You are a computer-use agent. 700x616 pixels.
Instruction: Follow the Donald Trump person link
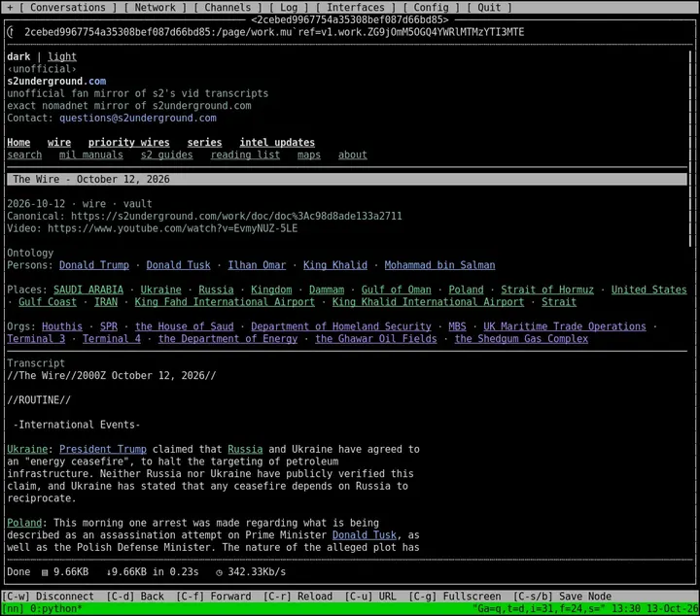click(x=94, y=265)
